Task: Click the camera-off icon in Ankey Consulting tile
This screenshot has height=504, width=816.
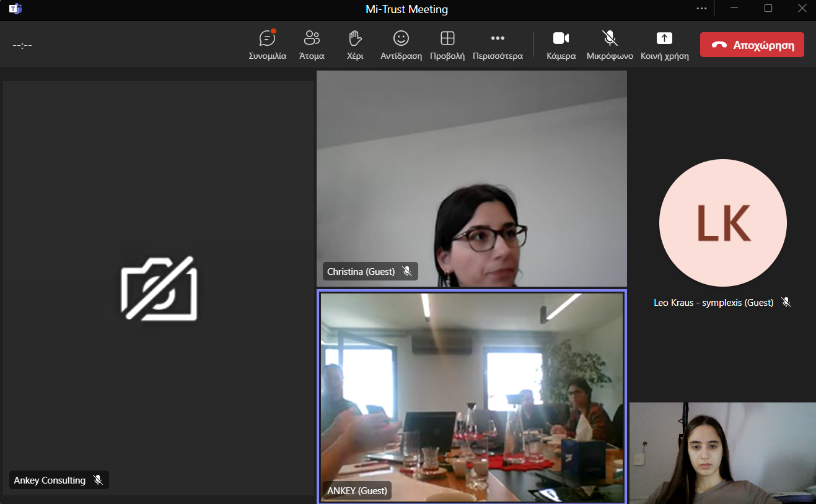Action: tap(159, 289)
